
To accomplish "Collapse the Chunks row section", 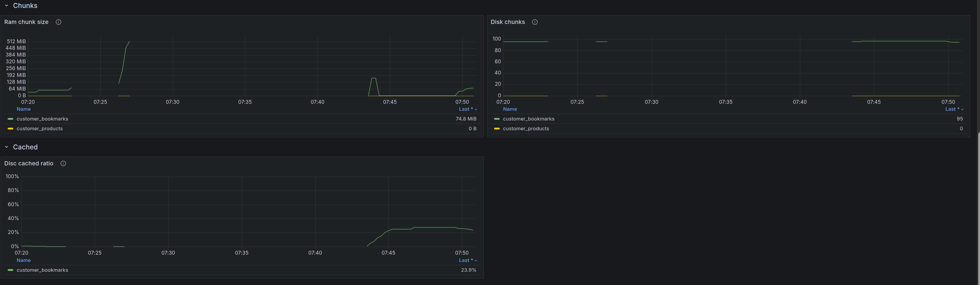I will (x=6, y=6).
